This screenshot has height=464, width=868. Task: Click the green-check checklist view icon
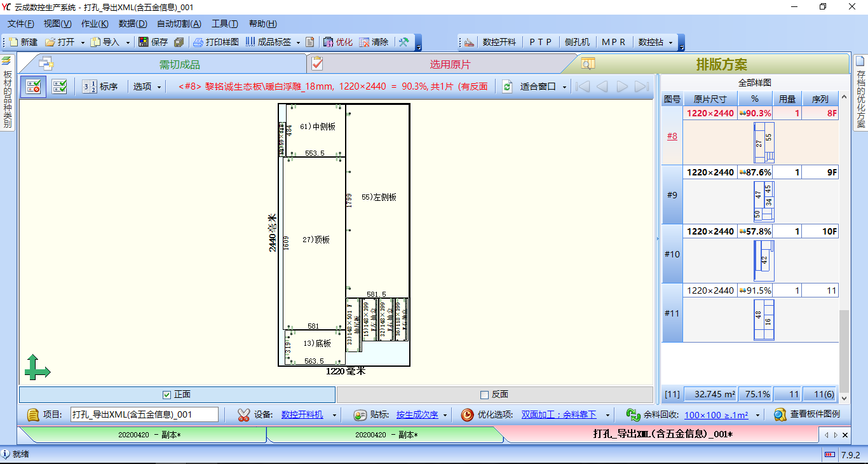(60, 86)
